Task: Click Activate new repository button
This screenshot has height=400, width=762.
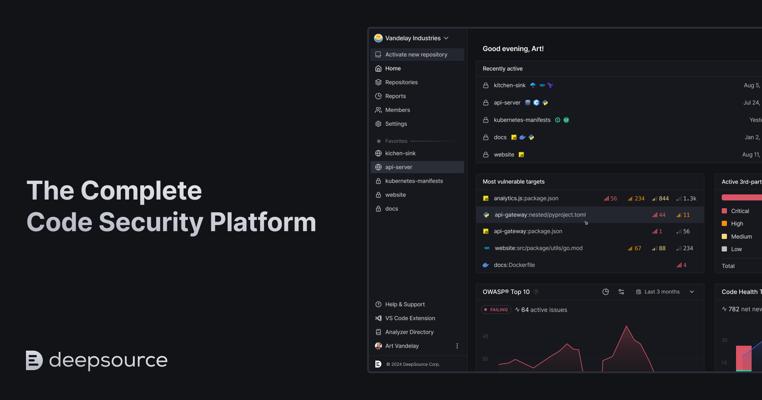Action: click(417, 55)
